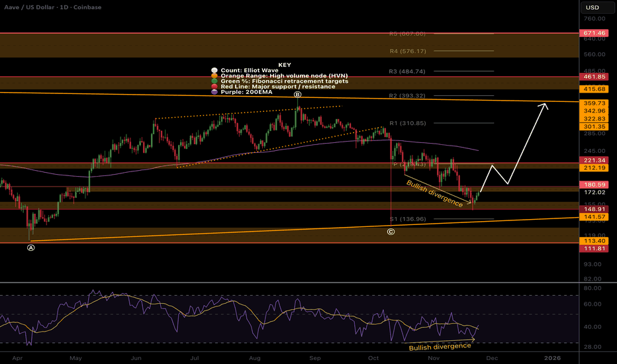Select the Elliott Wave B circle marker
Image resolution: width=617 pixels, height=364 pixels.
point(298,95)
